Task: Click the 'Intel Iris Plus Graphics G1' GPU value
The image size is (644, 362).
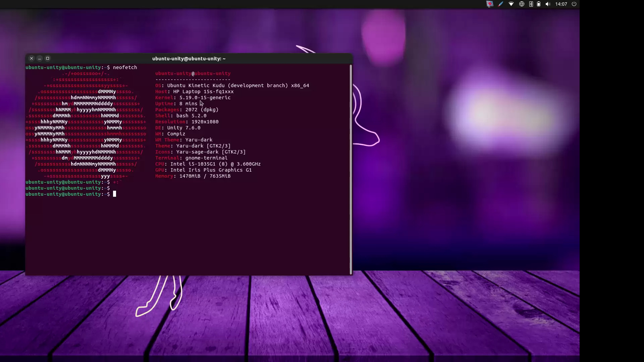Action: (x=211, y=170)
